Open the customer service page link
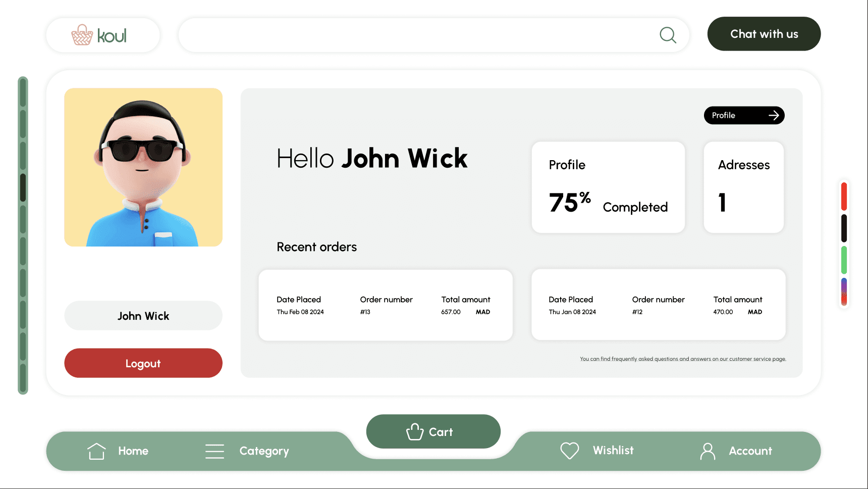 tap(683, 359)
